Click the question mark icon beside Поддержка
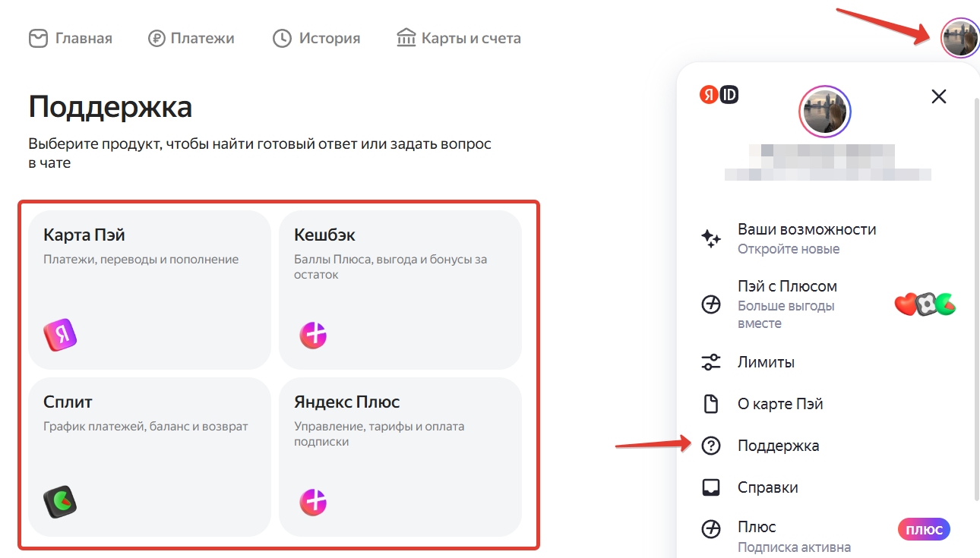This screenshot has height=558, width=980. click(x=710, y=446)
